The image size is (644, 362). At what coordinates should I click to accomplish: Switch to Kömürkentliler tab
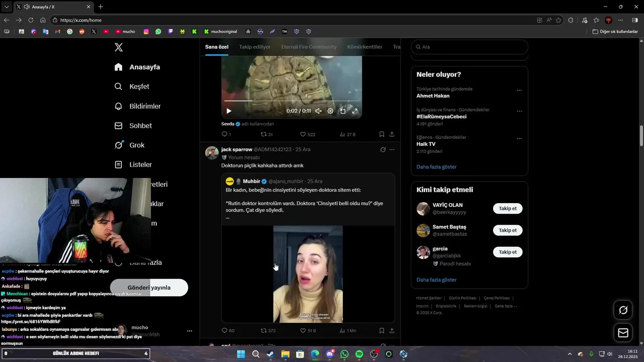pyautogui.click(x=365, y=47)
